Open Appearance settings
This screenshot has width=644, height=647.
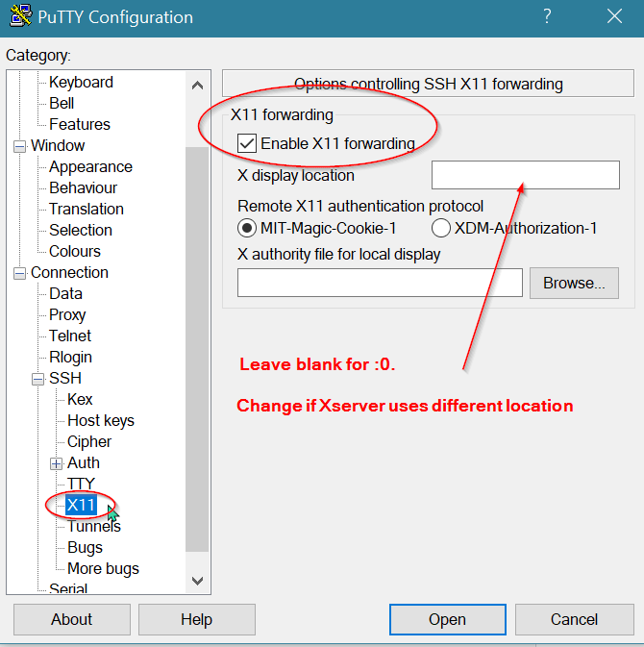90,166
